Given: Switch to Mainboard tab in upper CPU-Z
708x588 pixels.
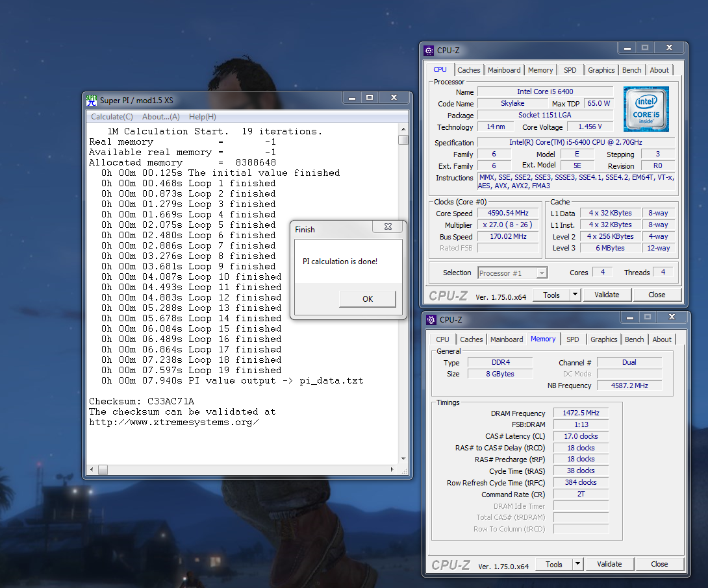Looking at the screenshot, I should (504, 70).
